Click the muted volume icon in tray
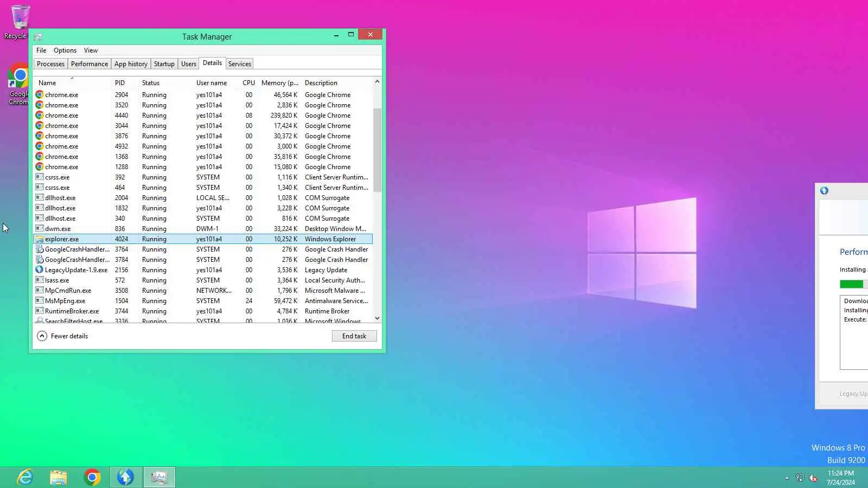The image size is (868, 488). [x=813, y=478]
